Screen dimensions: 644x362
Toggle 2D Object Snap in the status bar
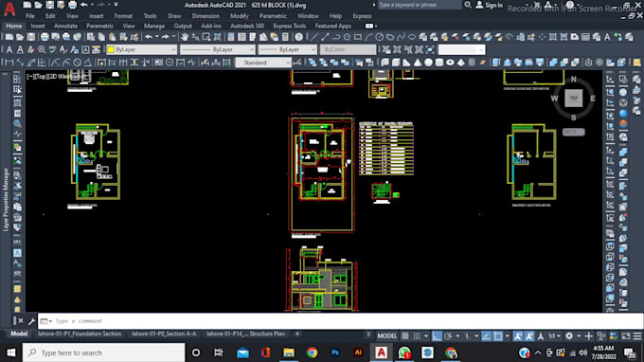click(498, 336)
